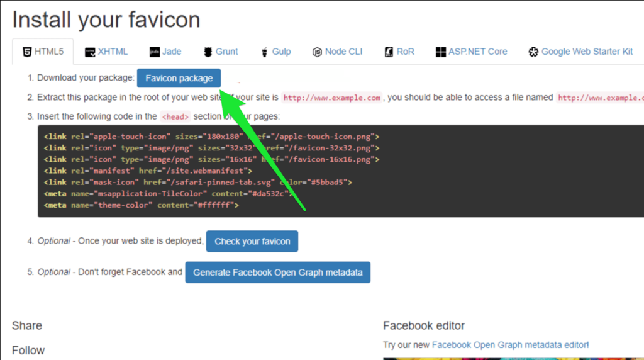Open the Grunt tab
This screenshot has height=360, width=644.
[x=221, y=52]
